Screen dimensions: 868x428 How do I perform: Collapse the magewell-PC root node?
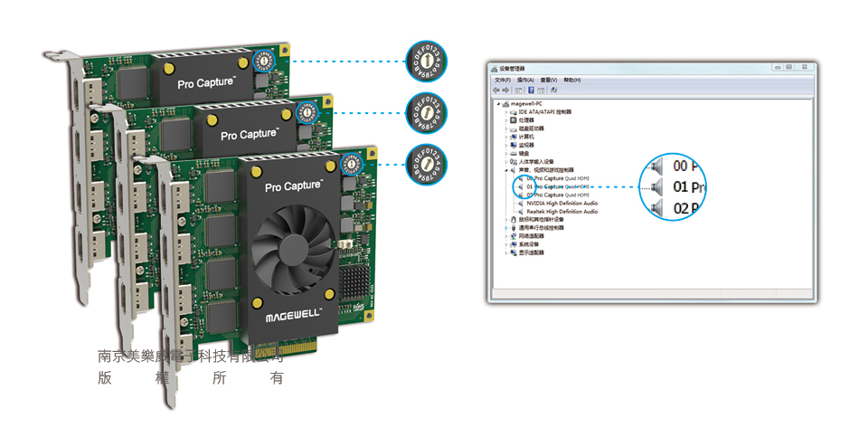(498, 103)
